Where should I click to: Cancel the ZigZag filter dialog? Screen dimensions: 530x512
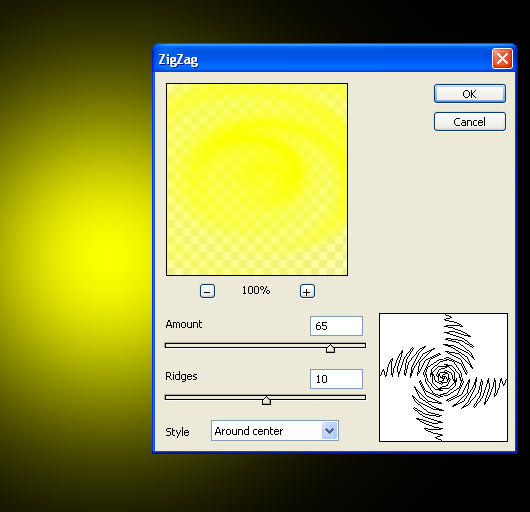tap(469, 122)
